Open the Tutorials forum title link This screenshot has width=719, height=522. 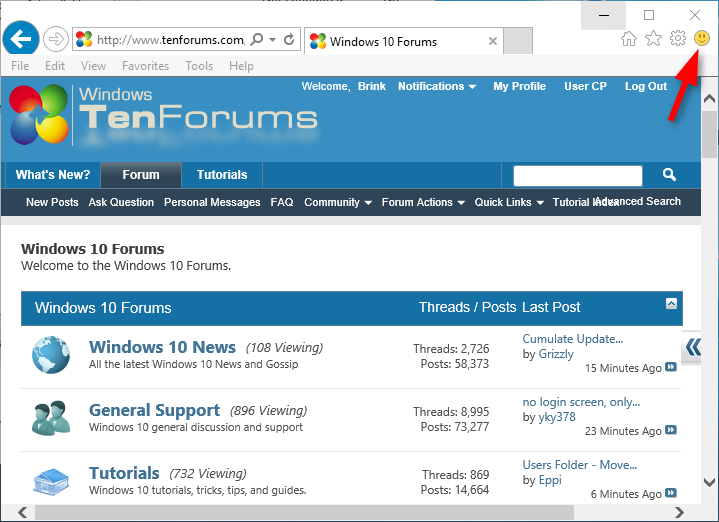[124, 473]
